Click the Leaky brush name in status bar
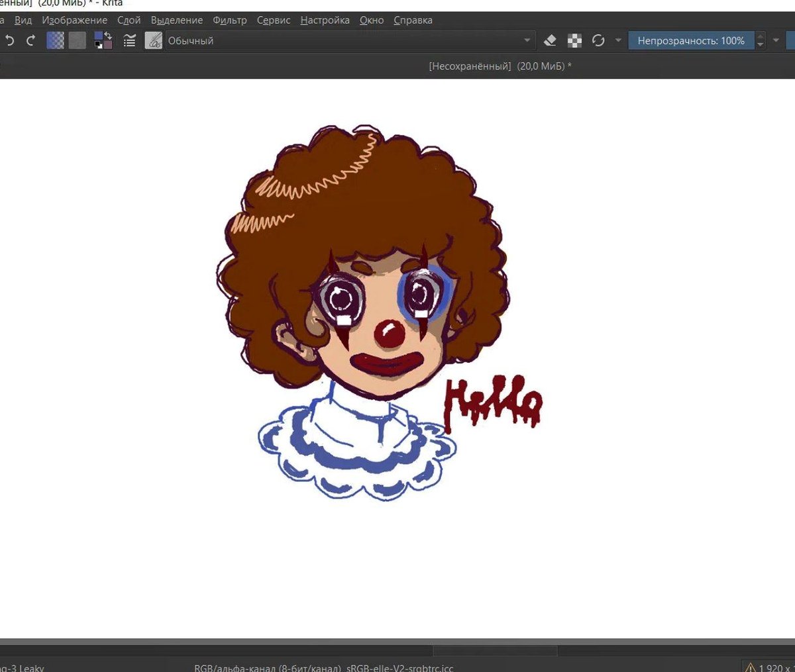The width and height of the screenshot is (795, 672). click(22, 667)
